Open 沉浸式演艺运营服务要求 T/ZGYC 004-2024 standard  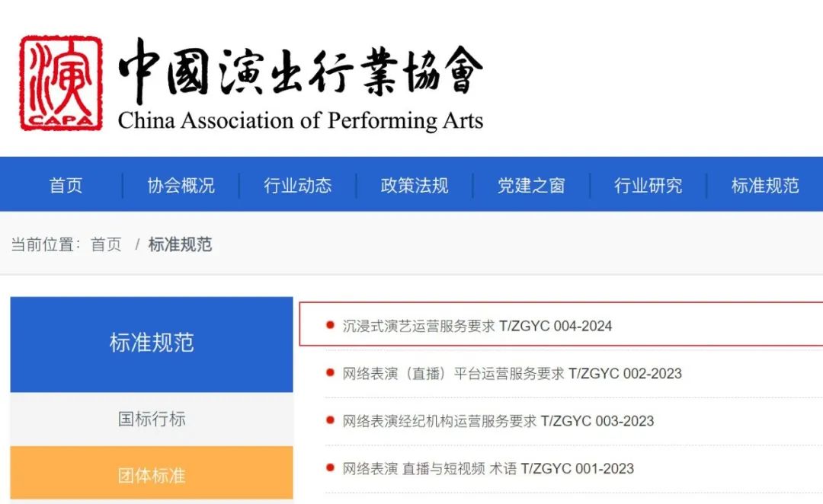(x=477, y=326)
